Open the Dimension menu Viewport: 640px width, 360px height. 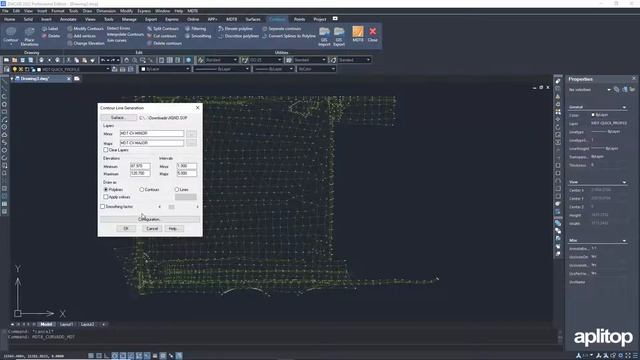coord(106,11)
